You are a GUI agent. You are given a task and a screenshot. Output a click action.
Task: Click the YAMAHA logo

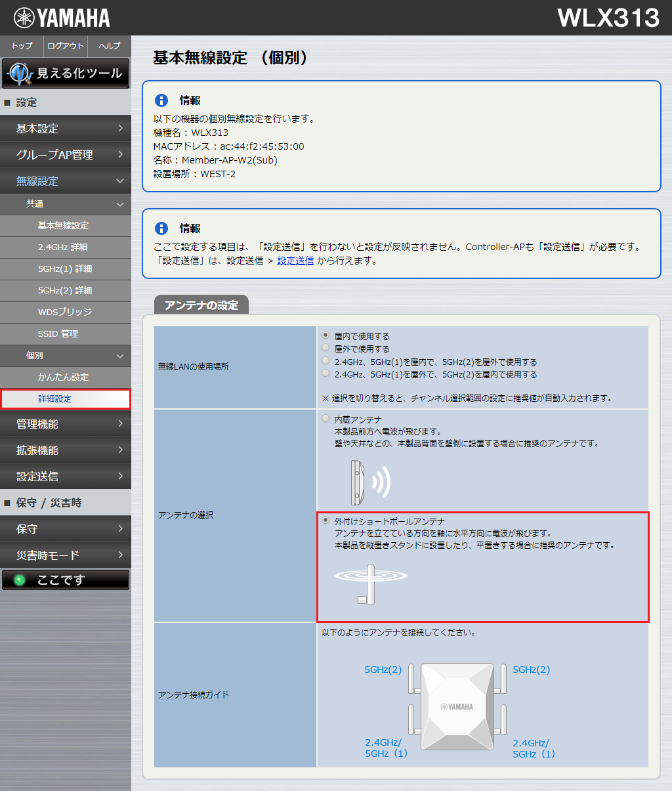click(62, 17)
